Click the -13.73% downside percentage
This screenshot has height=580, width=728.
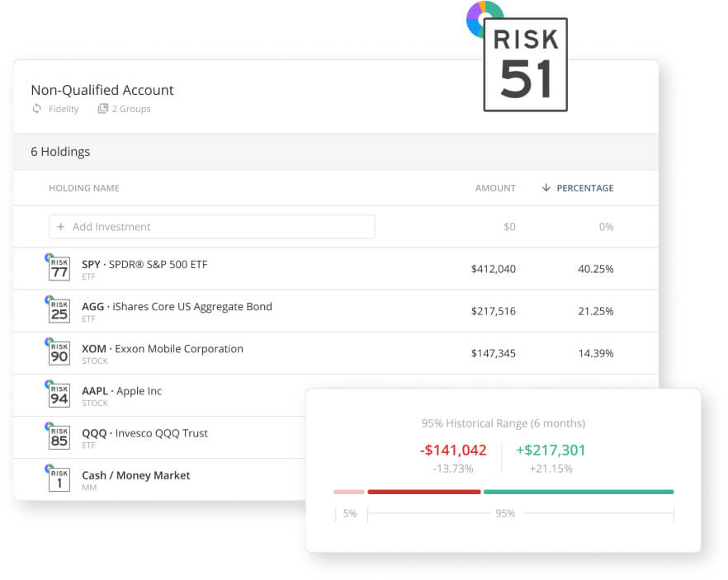click(x=453, y=469)
